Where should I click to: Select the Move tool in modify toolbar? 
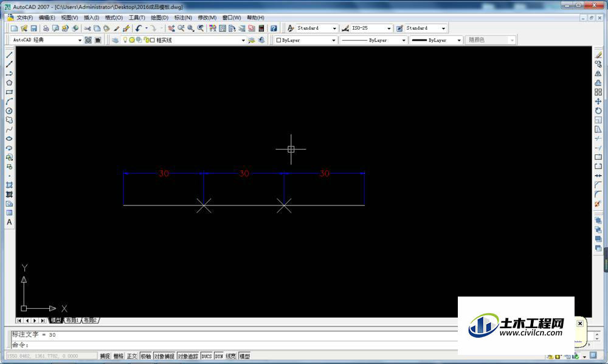598,101
